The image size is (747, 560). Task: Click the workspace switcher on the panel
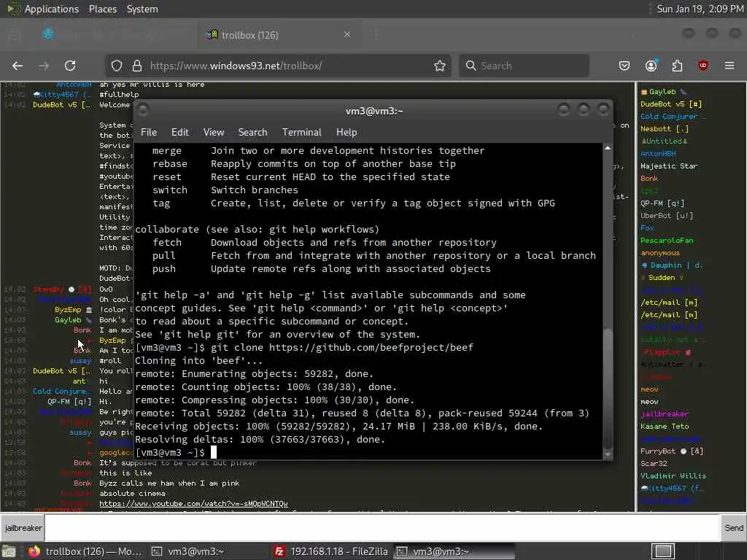pos(663,551)
